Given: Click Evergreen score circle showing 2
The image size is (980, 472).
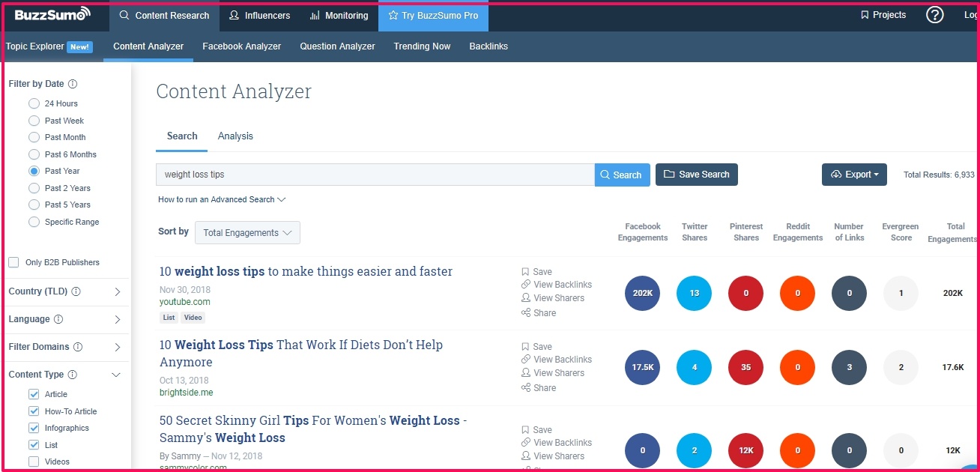Looking at the screenshot, I should click(x=901, y=368).
